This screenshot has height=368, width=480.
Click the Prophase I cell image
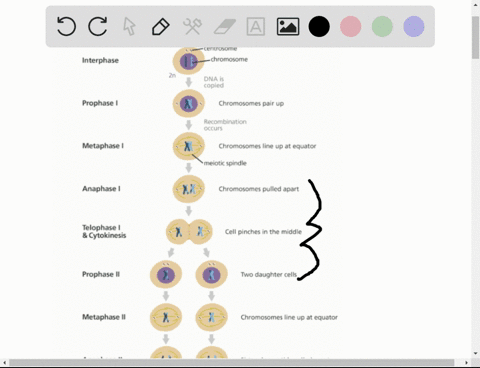tap(189, 103)
